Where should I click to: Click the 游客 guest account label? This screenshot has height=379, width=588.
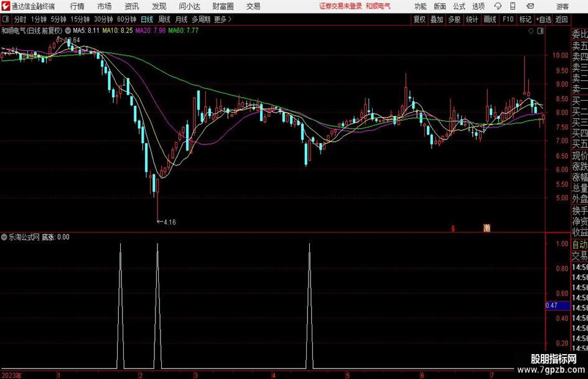(562, 6)
